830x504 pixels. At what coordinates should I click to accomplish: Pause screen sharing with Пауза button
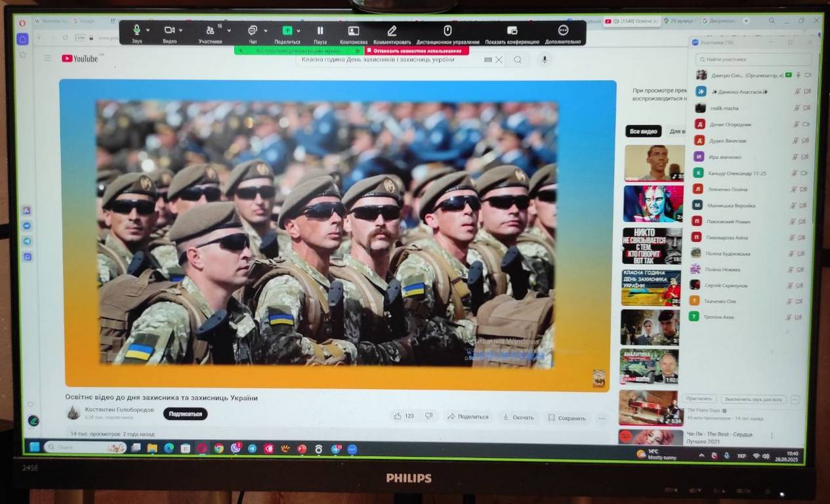(320, 30)
